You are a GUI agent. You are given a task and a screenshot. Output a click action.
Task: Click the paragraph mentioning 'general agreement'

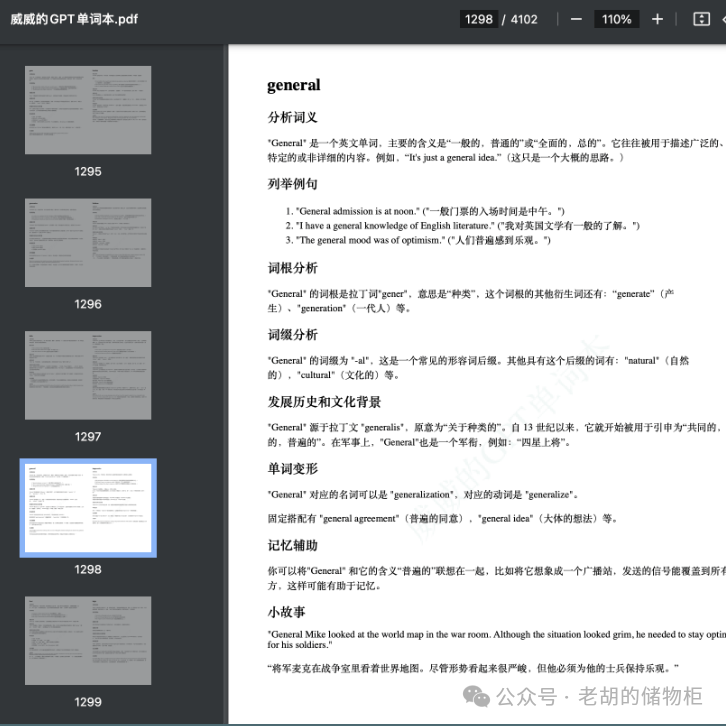(443, 519)
